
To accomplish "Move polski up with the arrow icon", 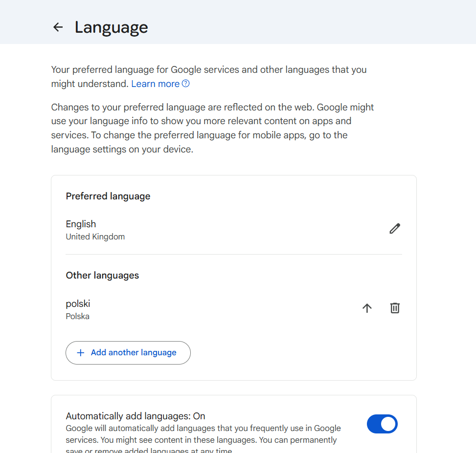I will click(x=367, y=308).
